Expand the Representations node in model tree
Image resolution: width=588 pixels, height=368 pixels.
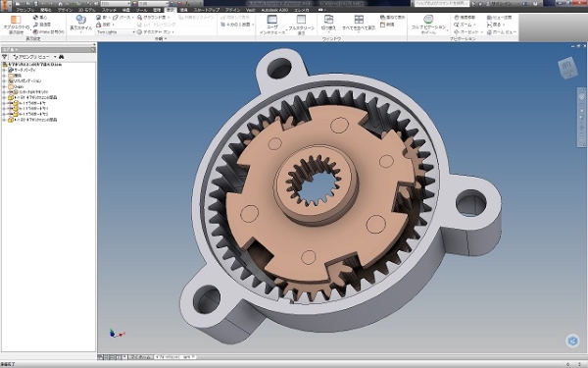coord(4,80)
